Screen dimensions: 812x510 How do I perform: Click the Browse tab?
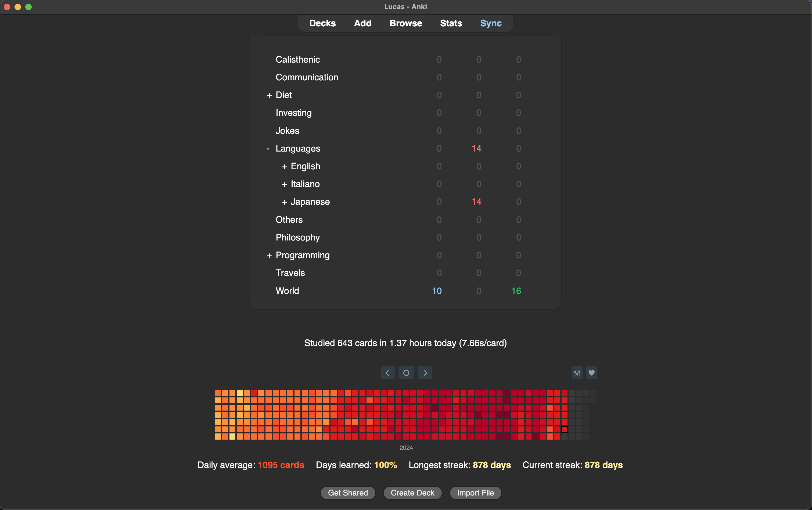click(405, 23)
